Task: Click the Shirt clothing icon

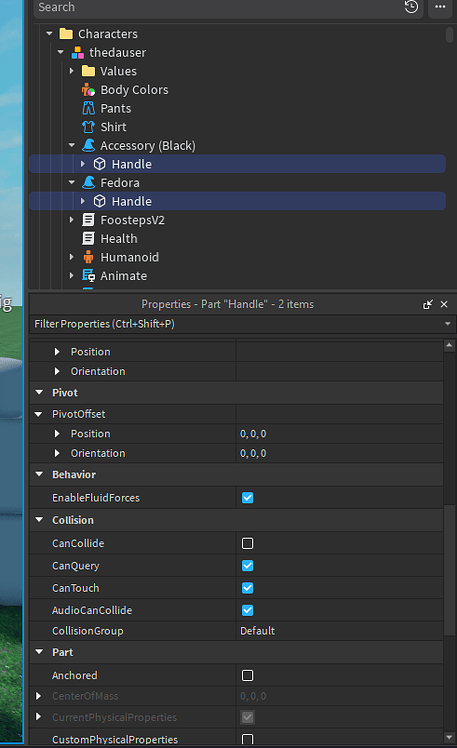Action: coord(88,127)
